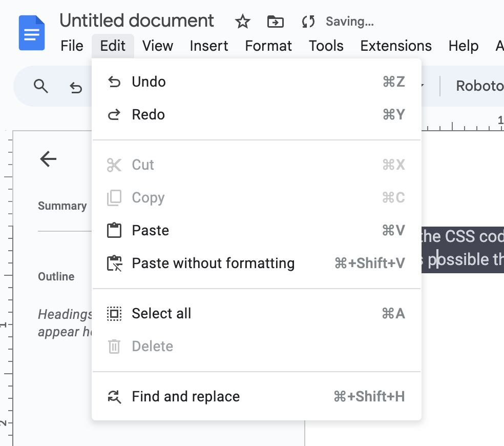Image resolution: width=504 pixels, height=446 pixels.
Task: Open document search with the magnifying glass
Action: 41,86
